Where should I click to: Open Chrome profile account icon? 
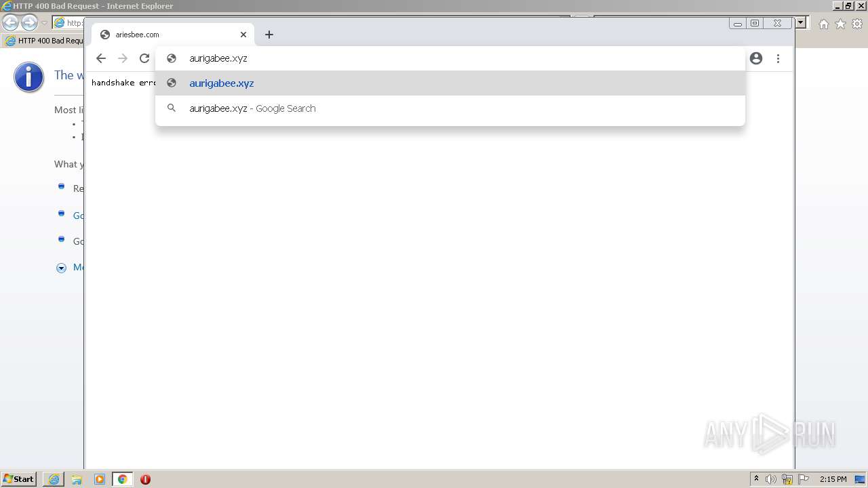click(x=756, y=58)
